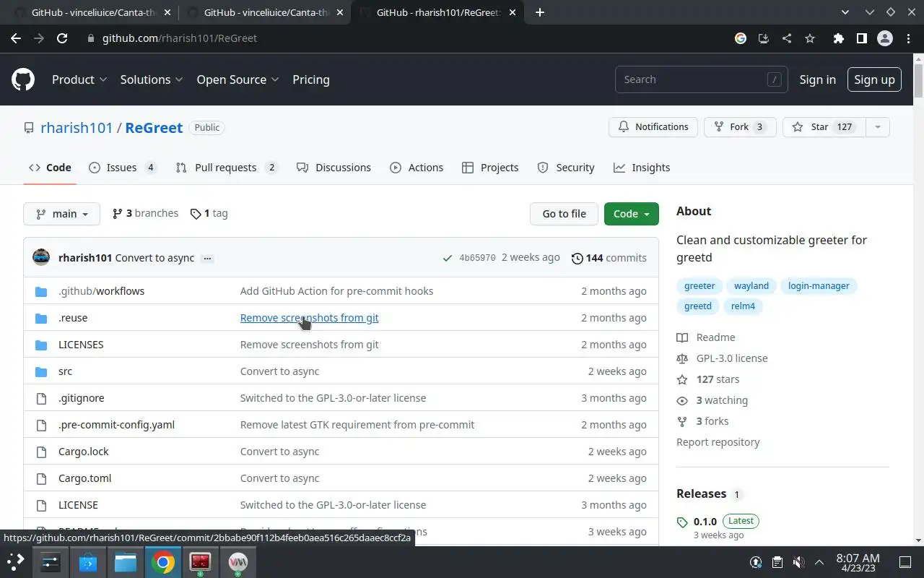
Task: Click the wayland topic tag
Action: (x=751, y=286)
